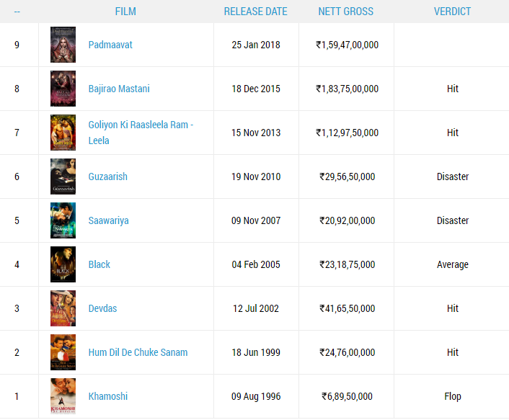Open the Devdas title link
This screenshot has height=420, width=509.
(102, 308)
